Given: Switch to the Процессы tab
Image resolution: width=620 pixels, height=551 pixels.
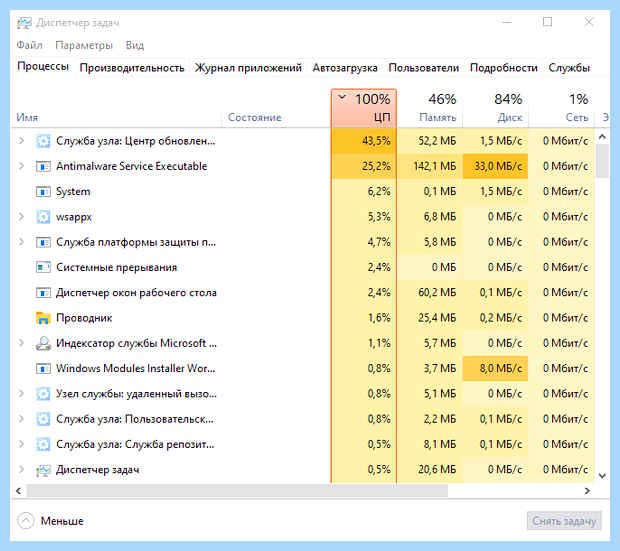Looking at the screenshot, I should [43, 66].
